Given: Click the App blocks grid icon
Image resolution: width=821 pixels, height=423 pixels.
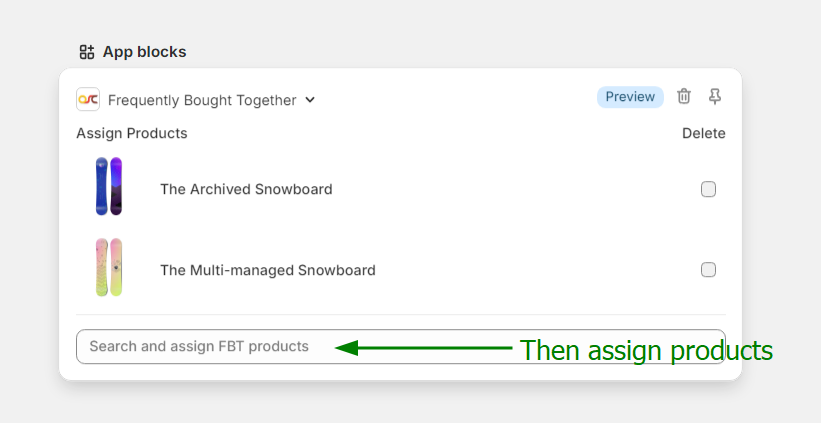Looking at the screenshot, I should click(x=87, y=52).
